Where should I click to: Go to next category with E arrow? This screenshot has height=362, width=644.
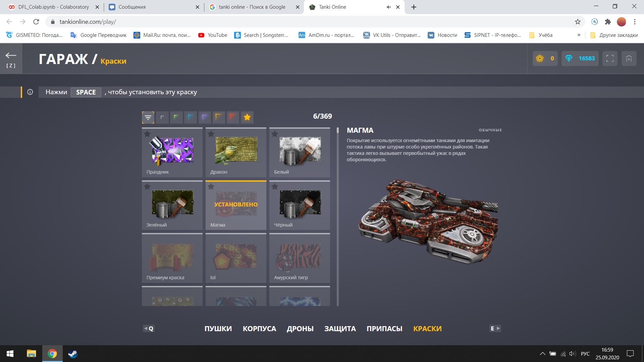pyautogui.click(x=495, y=328)
